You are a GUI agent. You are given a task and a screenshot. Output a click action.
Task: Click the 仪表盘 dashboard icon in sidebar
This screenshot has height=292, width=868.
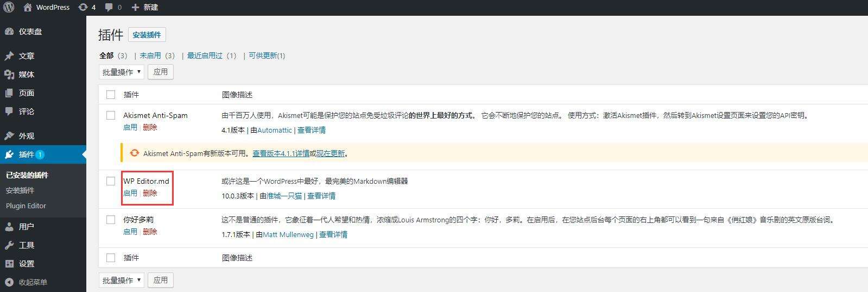pyautogui.click(x=9, y=32)
